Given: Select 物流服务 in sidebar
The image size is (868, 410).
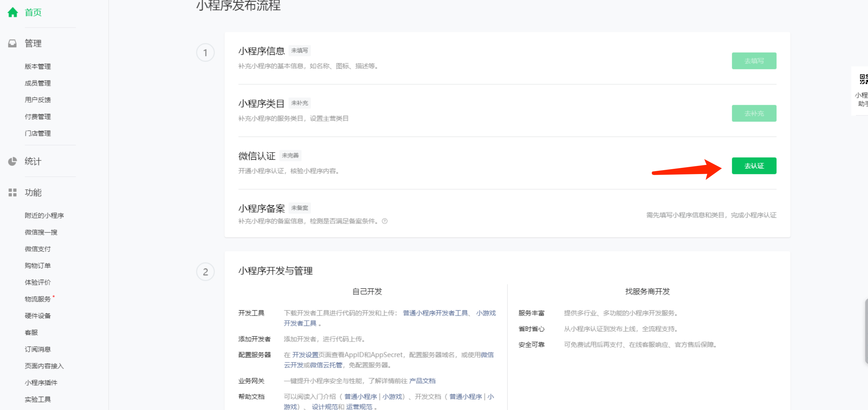Looking at the screenshot, I should (x=38, y=299).
